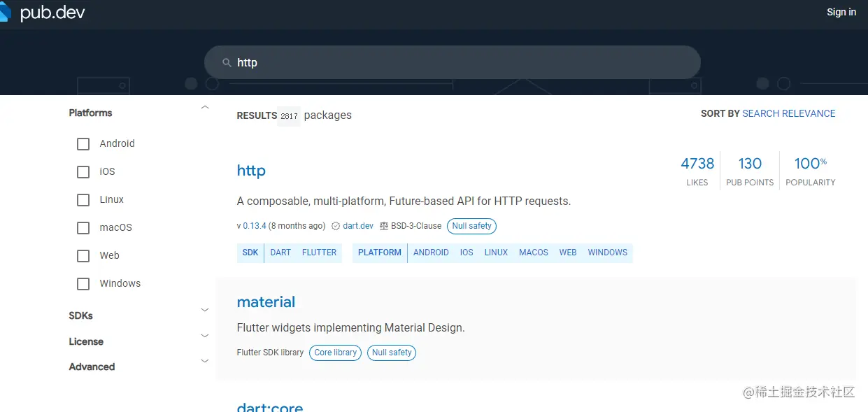
Task: Open the http package page
Action: click(x=251, y=171)
